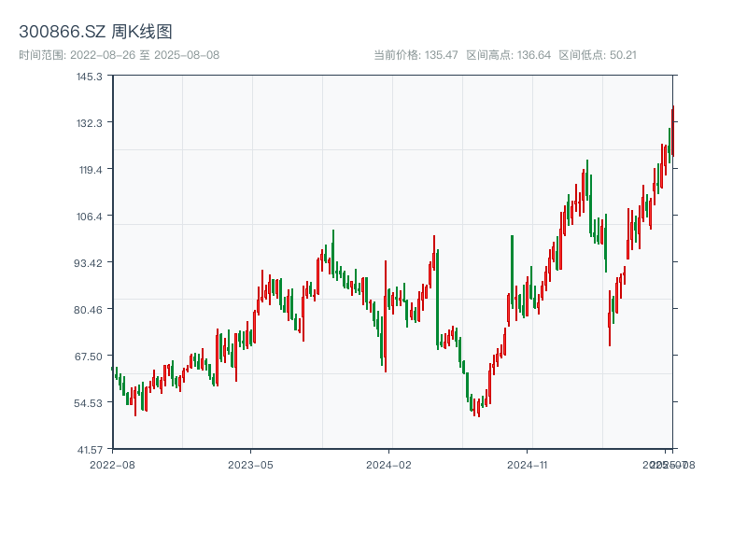Click the 区间低点 50.21 label
The height and width of the screenshot is (560, 747).
[598, 55]
